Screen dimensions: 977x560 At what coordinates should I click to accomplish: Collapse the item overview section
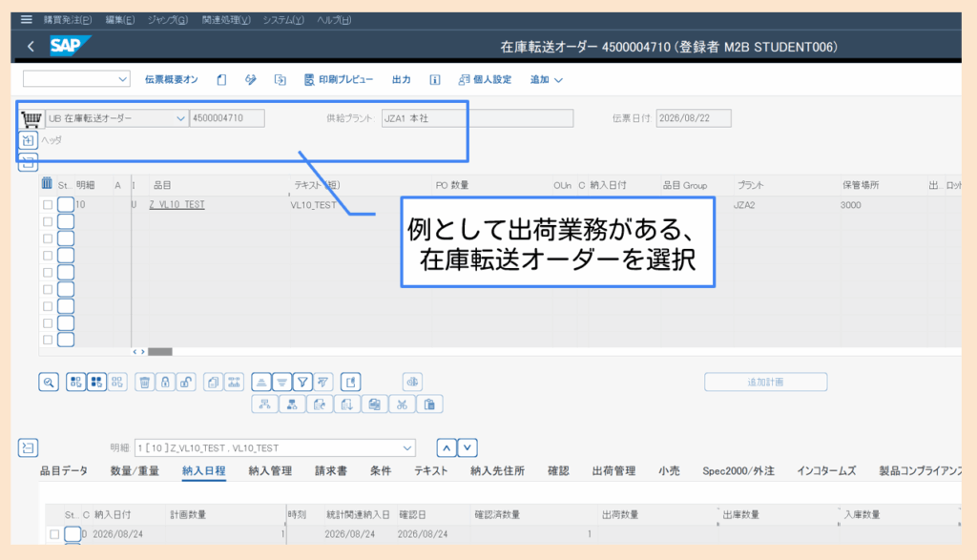click(28, 162)
